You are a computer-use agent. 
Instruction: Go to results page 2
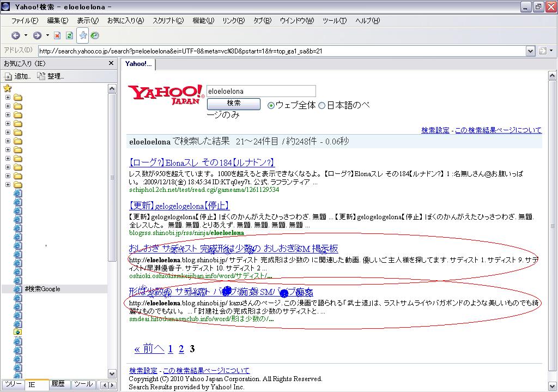(181, 349)
